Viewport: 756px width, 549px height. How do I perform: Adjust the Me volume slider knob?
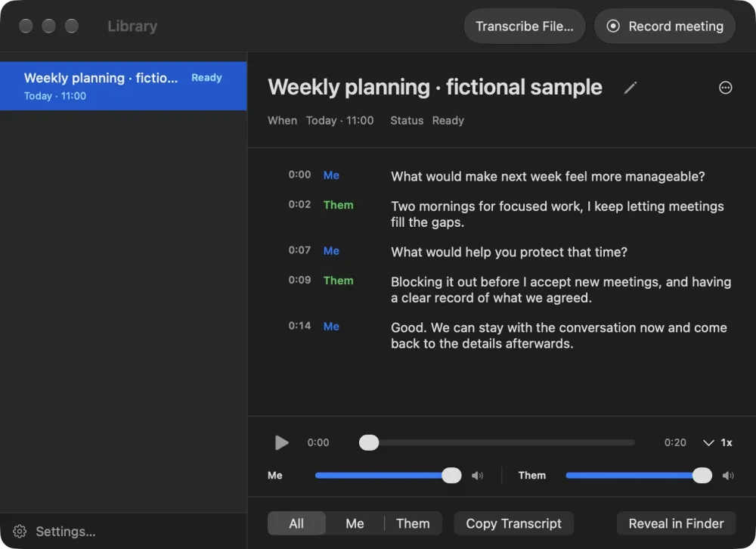tap(451, 475)
